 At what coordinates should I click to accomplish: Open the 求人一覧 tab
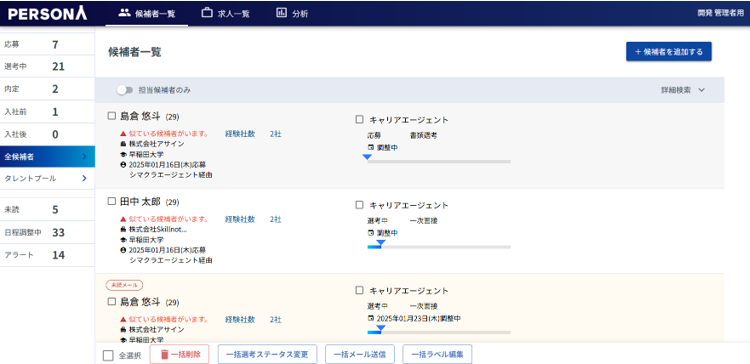(x=226, y=13)
